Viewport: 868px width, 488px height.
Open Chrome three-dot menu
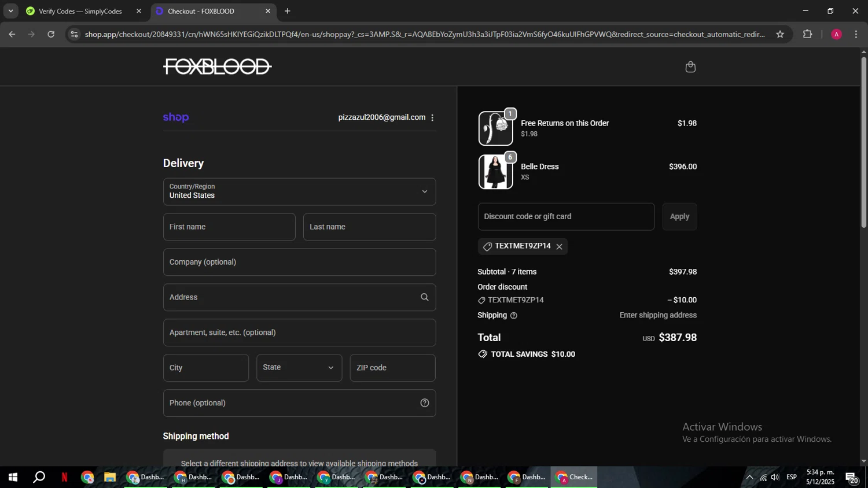[x=856, y=34]
